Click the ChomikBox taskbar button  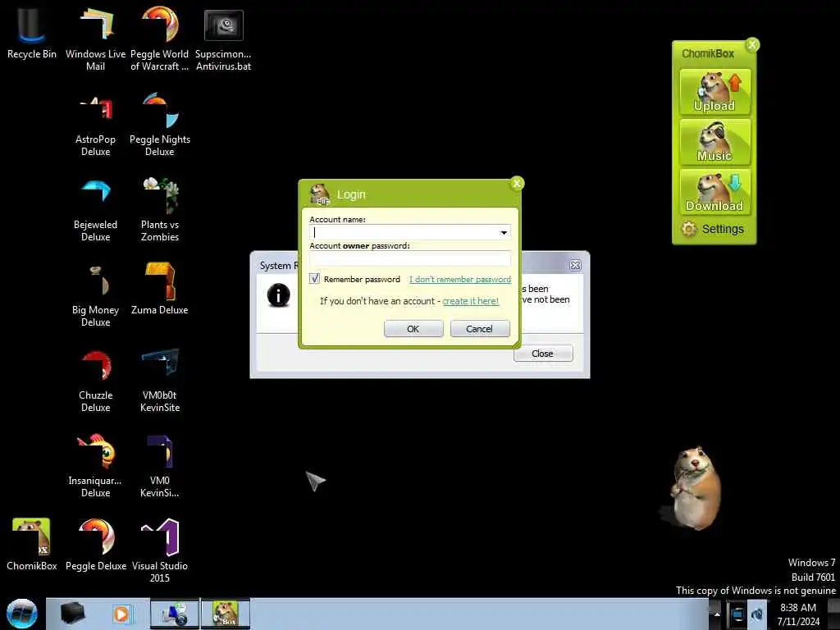click(x=226, y=614)
